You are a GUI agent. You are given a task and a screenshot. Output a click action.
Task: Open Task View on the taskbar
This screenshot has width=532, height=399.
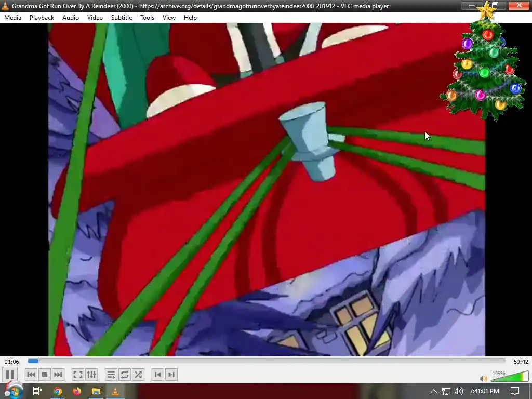pyautogui.click(x=37, y=391)
